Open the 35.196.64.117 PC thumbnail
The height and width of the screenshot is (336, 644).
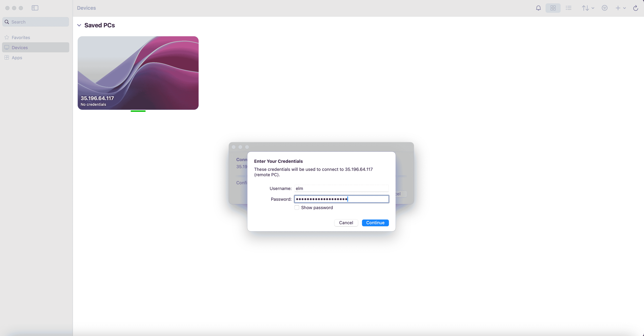click(x=138, y=73)
